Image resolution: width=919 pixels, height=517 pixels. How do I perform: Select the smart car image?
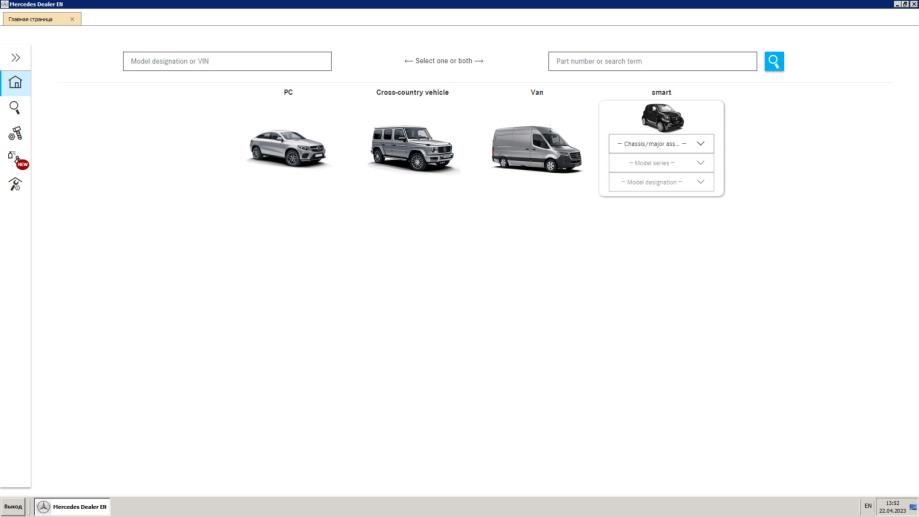coord(662,117)
